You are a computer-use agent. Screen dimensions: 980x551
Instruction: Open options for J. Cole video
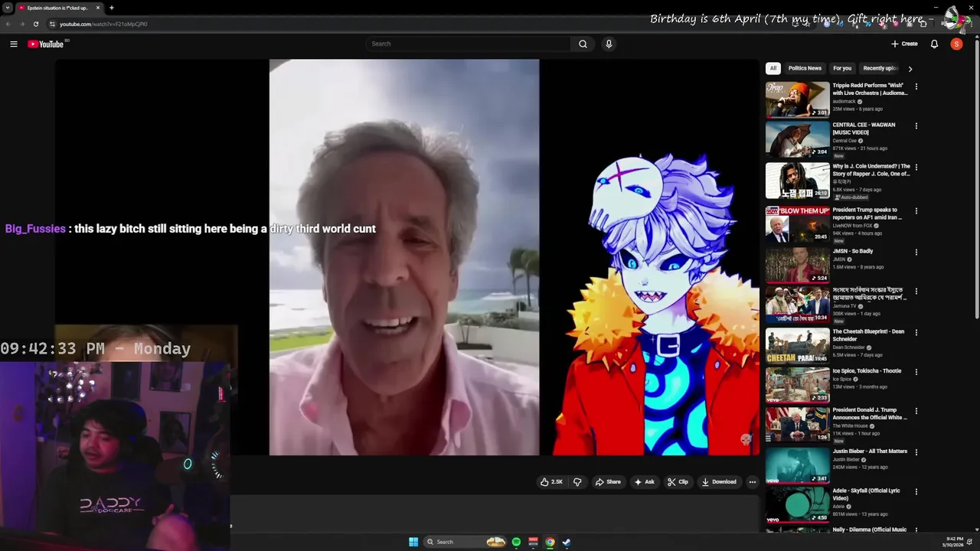916,167
